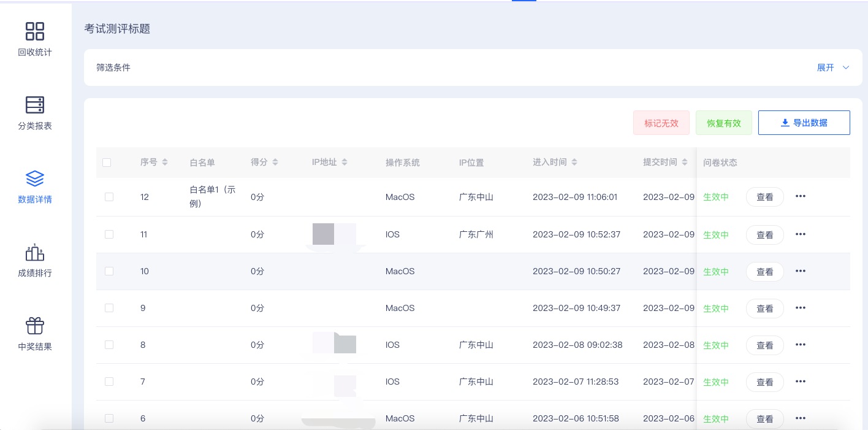
Task: Click 查看 for row 6
Action: click(765, 419)
